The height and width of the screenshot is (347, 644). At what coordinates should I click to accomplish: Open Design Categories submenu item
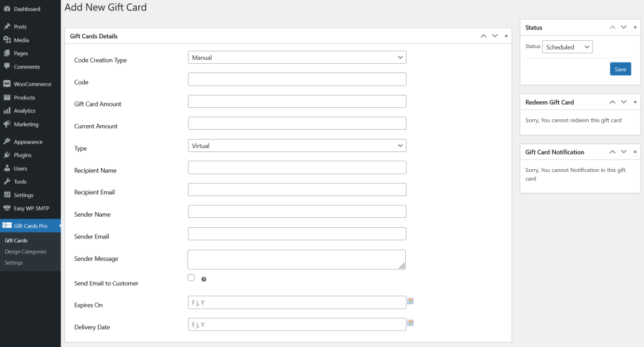click(26, 252)
